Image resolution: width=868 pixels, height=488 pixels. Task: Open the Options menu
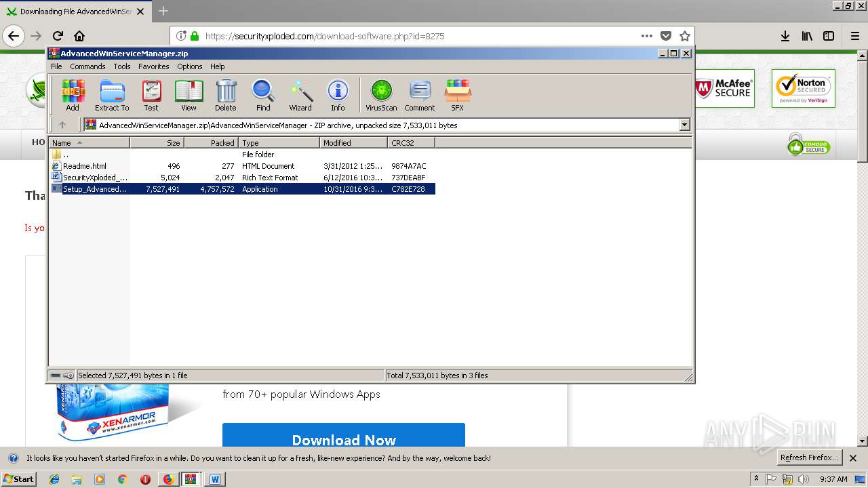click(190, 66)
